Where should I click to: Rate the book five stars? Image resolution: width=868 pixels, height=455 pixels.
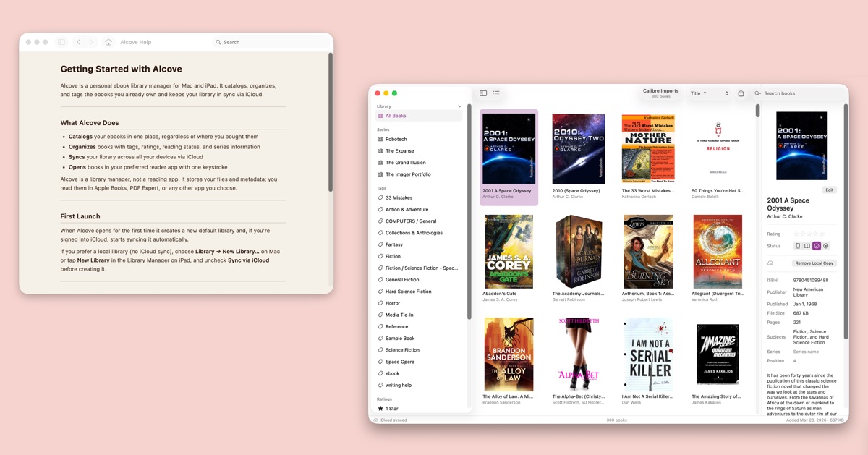[x=821, y=234]
